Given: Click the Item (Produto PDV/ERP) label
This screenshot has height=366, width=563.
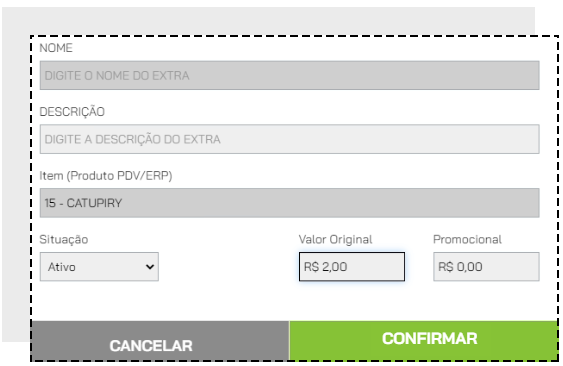Looking at the screenshot, I should pos(106,176).
